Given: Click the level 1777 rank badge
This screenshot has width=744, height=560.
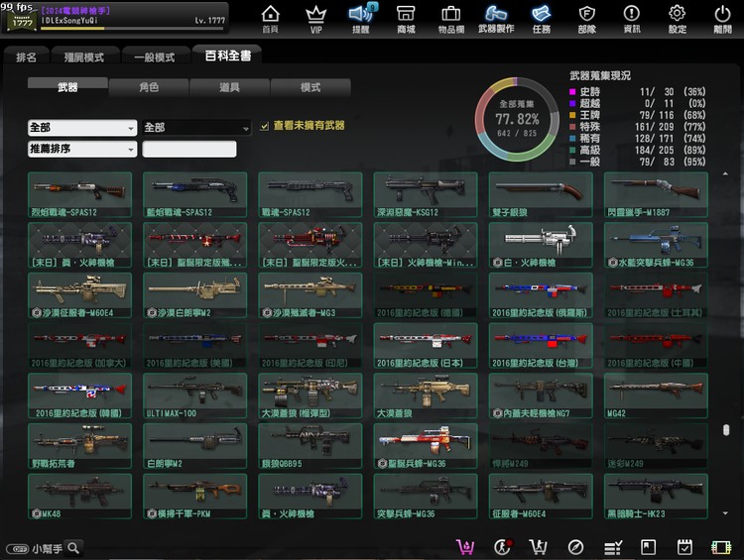Looking at the screenshot, I should (21, 20).
